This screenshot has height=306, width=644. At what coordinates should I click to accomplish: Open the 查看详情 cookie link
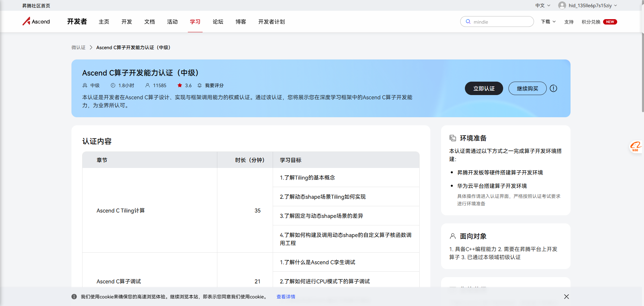point(286,297)
